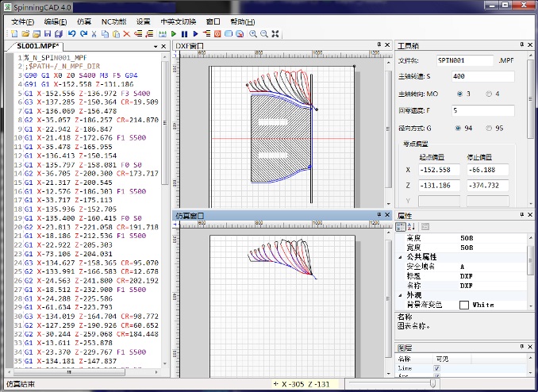Pause simulation with the pause icon
The width and height of the screenshot is (538, 392).
185,34
